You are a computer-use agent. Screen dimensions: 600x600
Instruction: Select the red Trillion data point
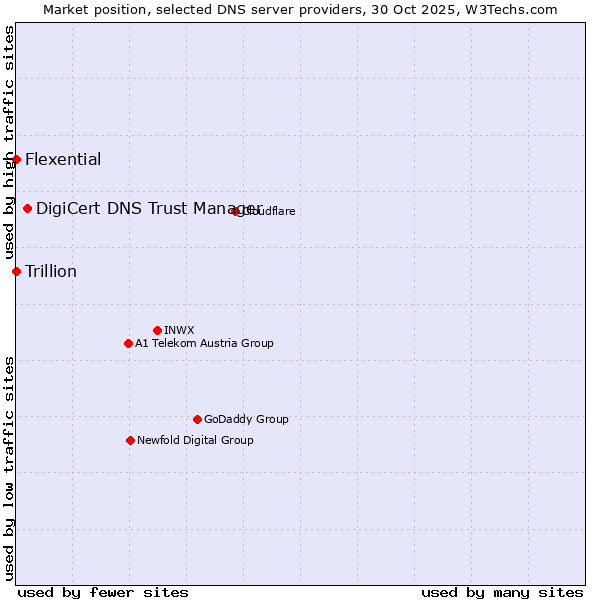point(16,272)
